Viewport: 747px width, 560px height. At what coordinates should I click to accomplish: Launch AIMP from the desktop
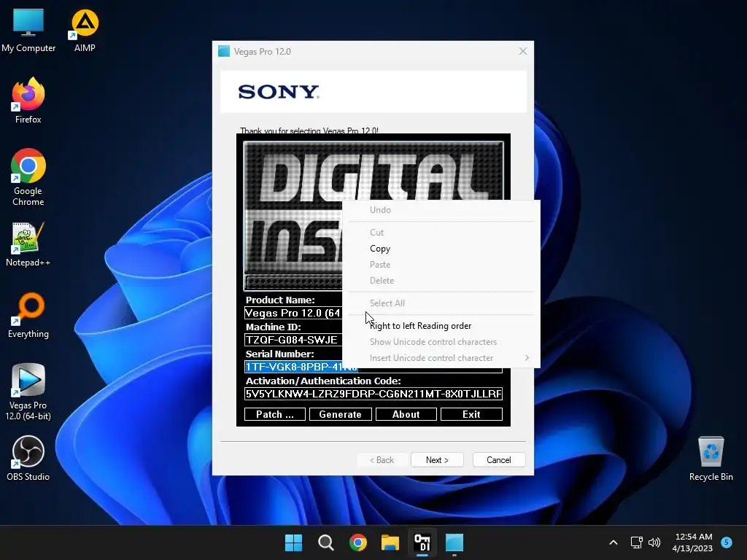[x=85, y=31]
